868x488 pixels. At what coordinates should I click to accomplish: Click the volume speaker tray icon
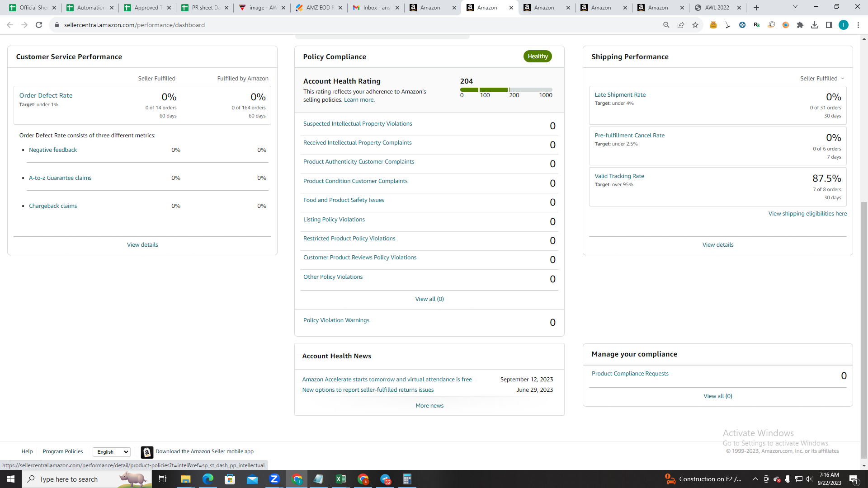(x=809, y=479)
